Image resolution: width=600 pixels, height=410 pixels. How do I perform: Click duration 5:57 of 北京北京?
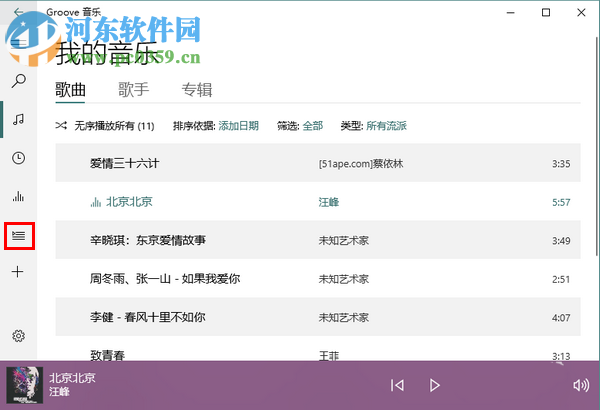coord(561,202)
